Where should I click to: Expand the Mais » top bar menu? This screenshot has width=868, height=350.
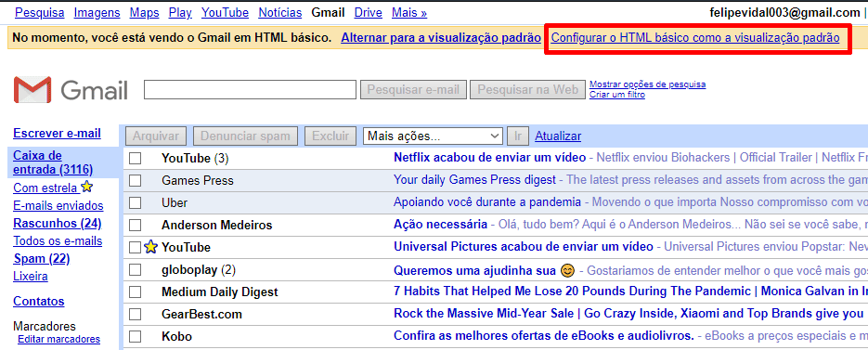(x=409, y=12)
